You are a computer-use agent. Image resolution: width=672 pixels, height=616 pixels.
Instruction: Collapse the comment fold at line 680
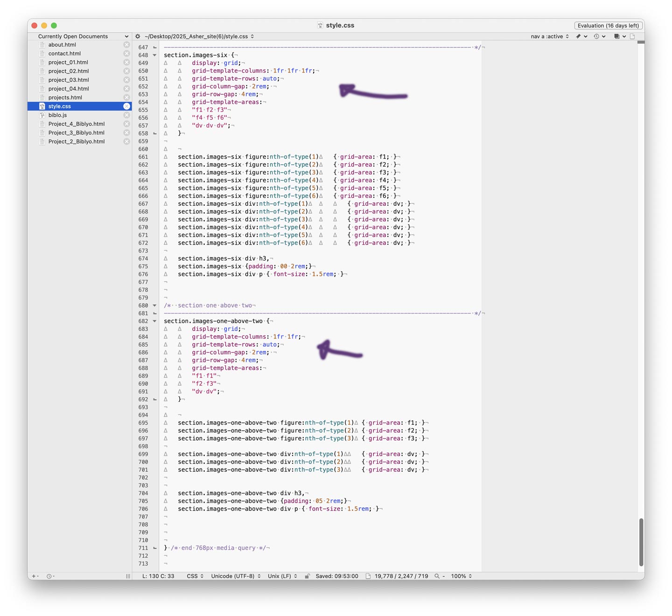coord(155,306)
